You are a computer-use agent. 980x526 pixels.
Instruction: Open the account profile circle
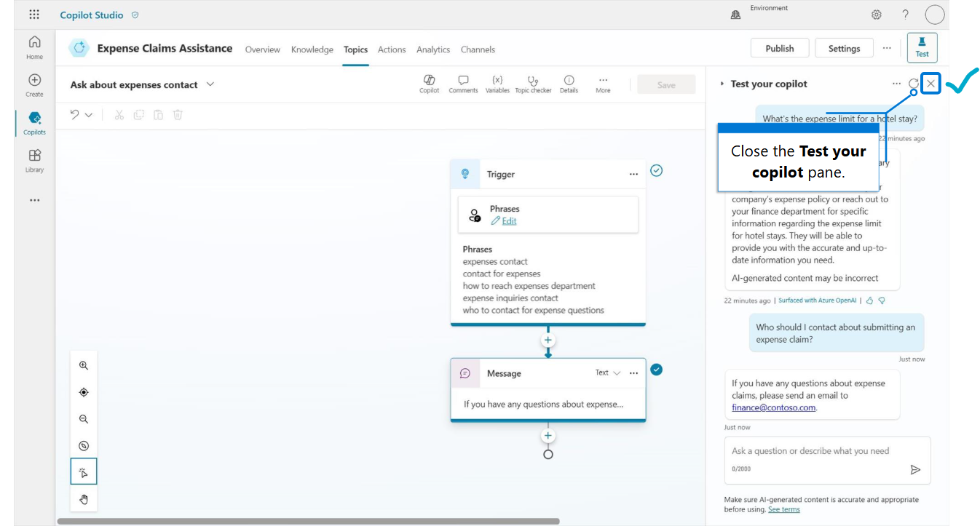(x=935, y=15)
